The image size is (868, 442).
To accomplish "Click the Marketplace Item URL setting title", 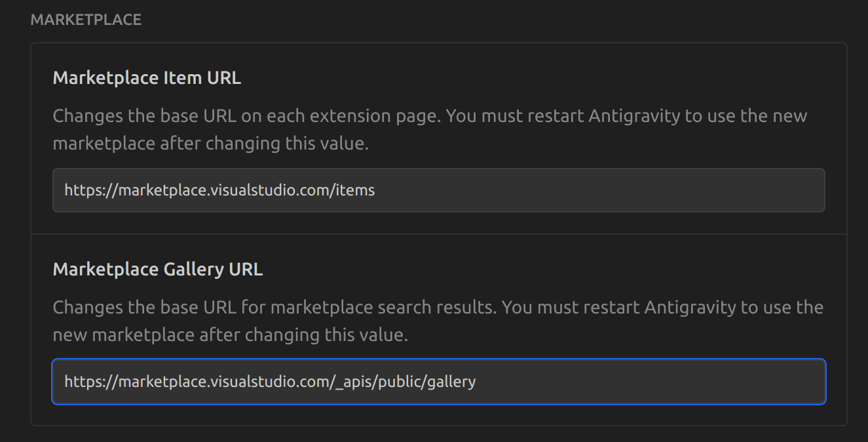I will pyautogui.click(x=147, y=77).
